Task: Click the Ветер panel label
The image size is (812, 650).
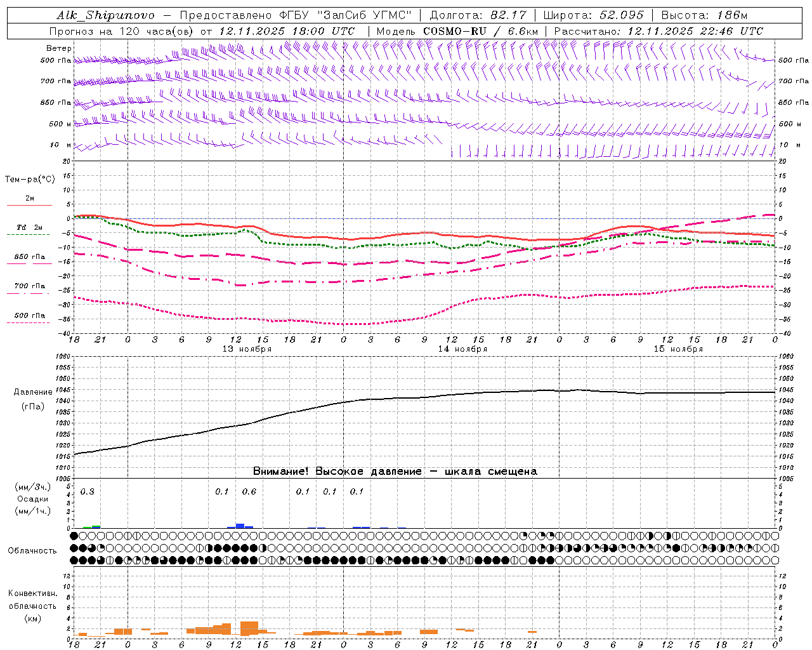Action: [x=59, y=48]
